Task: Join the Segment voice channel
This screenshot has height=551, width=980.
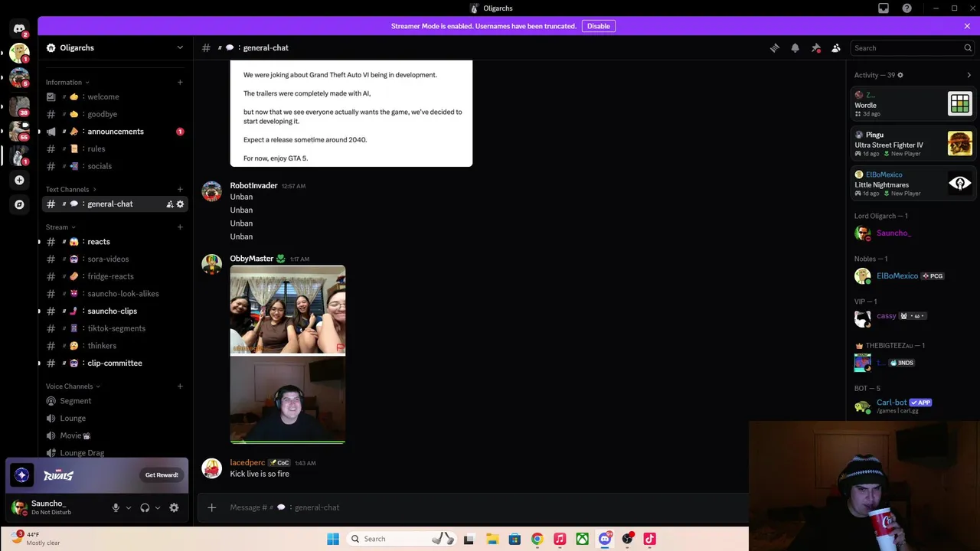Action: 115,401
